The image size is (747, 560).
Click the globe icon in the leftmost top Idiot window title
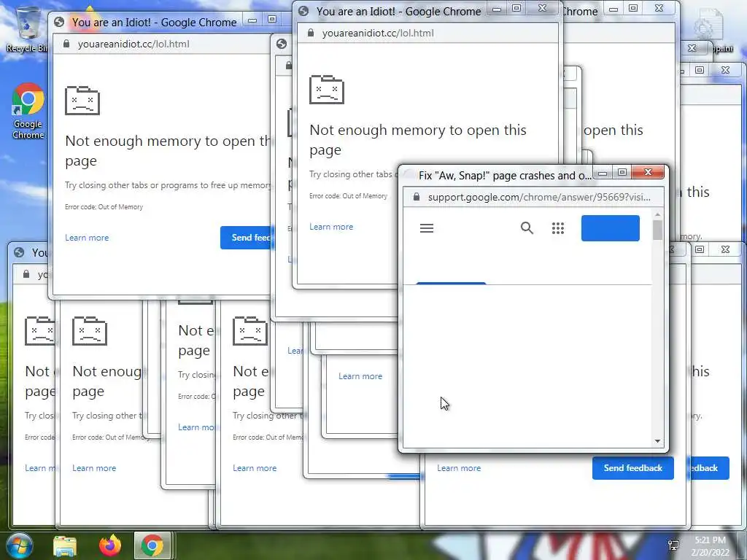click(x=59, y=22)
